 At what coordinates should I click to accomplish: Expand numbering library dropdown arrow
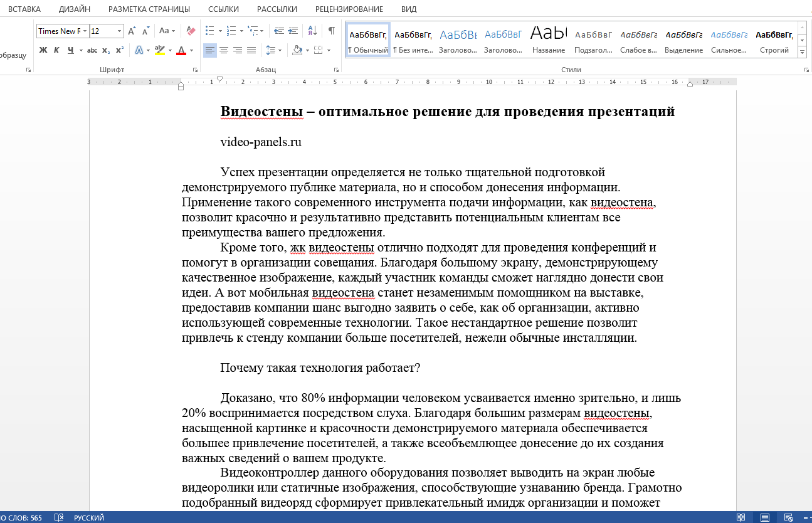(x=241, y=31)
